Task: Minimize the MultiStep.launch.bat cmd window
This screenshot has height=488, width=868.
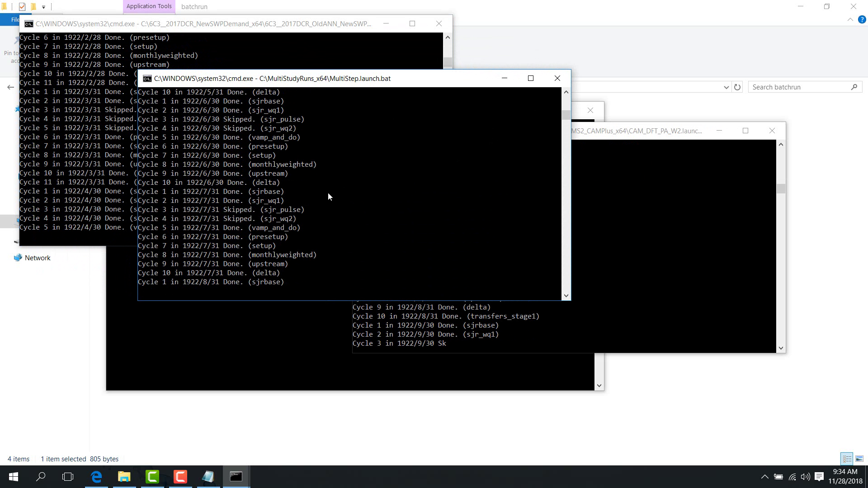Action: 505,78
